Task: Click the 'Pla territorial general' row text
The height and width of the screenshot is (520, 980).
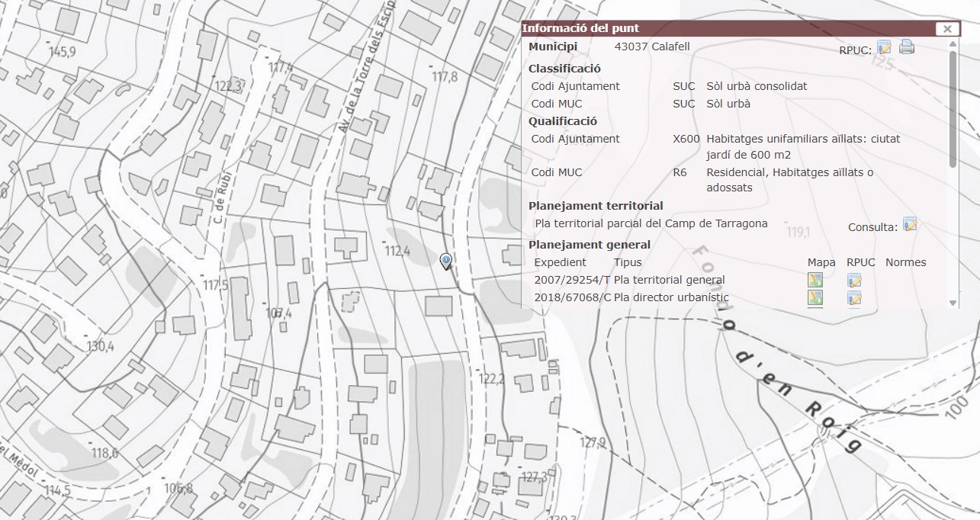Action: tap(670, 280)
